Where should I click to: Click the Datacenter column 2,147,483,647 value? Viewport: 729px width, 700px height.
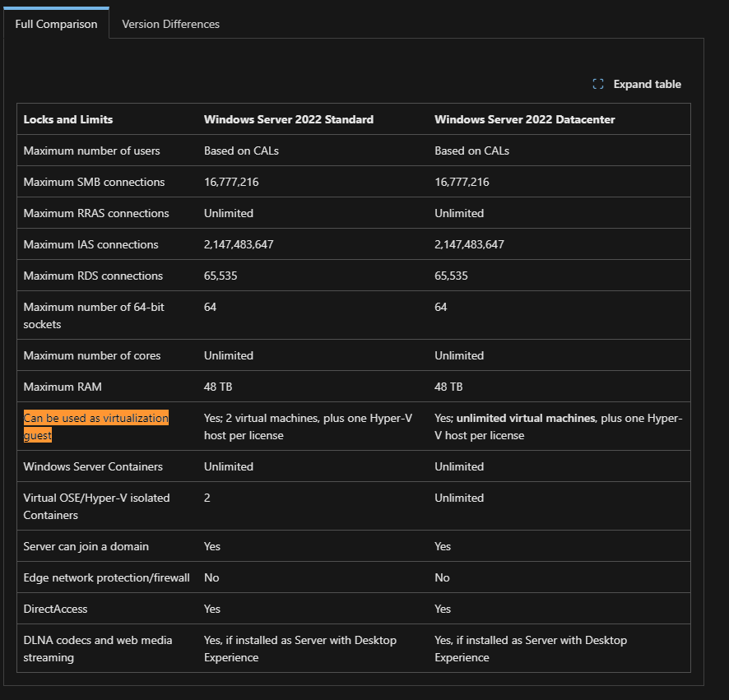pyautogui.click(x=469, y=244)
